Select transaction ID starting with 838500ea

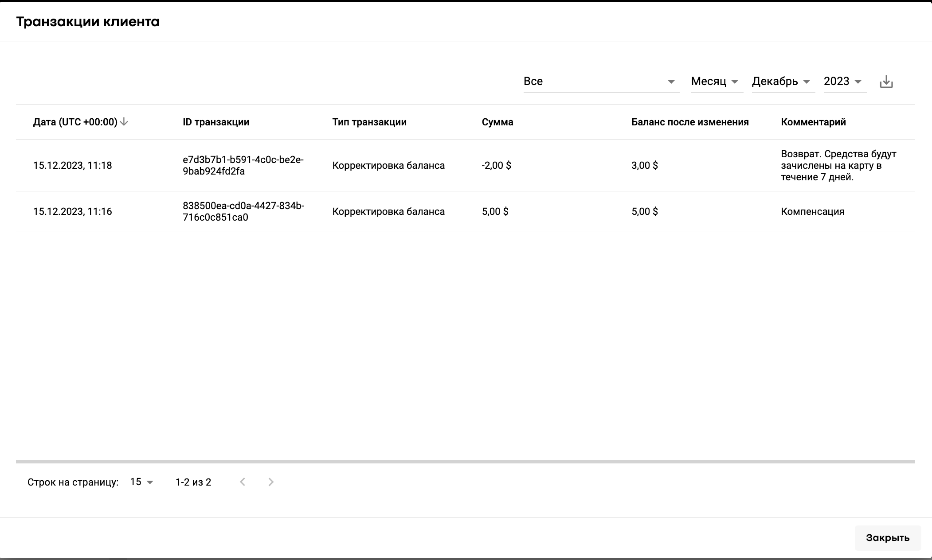243,211
